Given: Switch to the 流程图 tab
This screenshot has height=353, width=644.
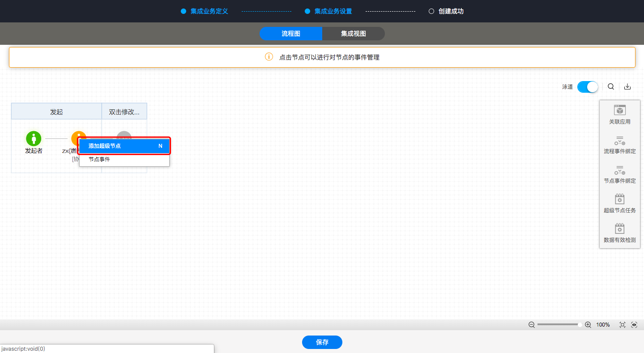Looking at the screenshot, I should pyautogui.click(x=291, y=34).
